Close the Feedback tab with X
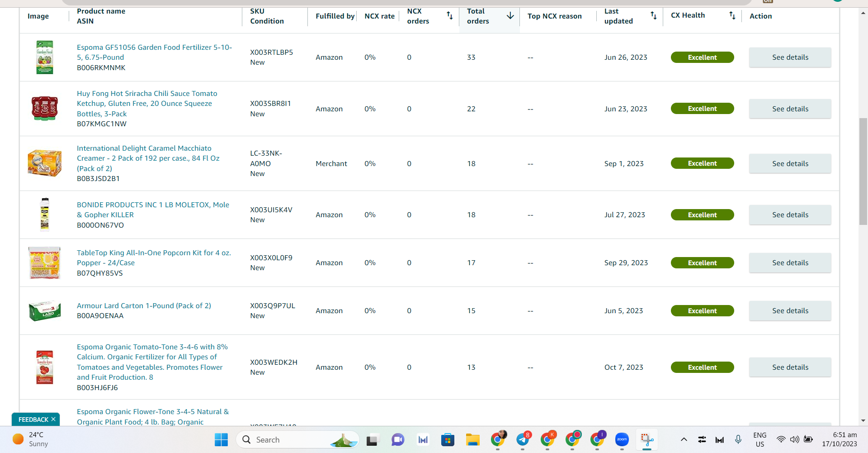 (x=53, y=419)
